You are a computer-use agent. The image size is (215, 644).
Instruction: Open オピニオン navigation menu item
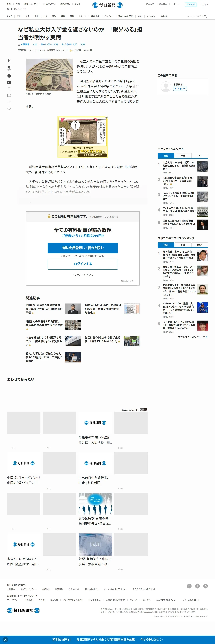[x=151, y=16]
